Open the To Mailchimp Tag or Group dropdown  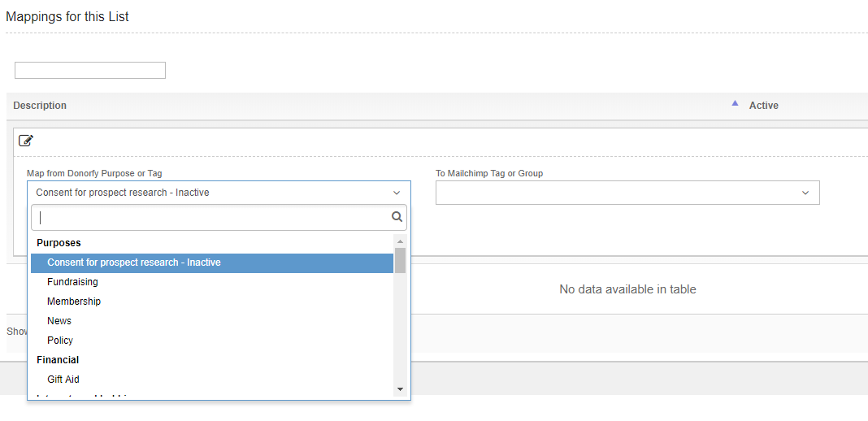[x=627, y=193]
